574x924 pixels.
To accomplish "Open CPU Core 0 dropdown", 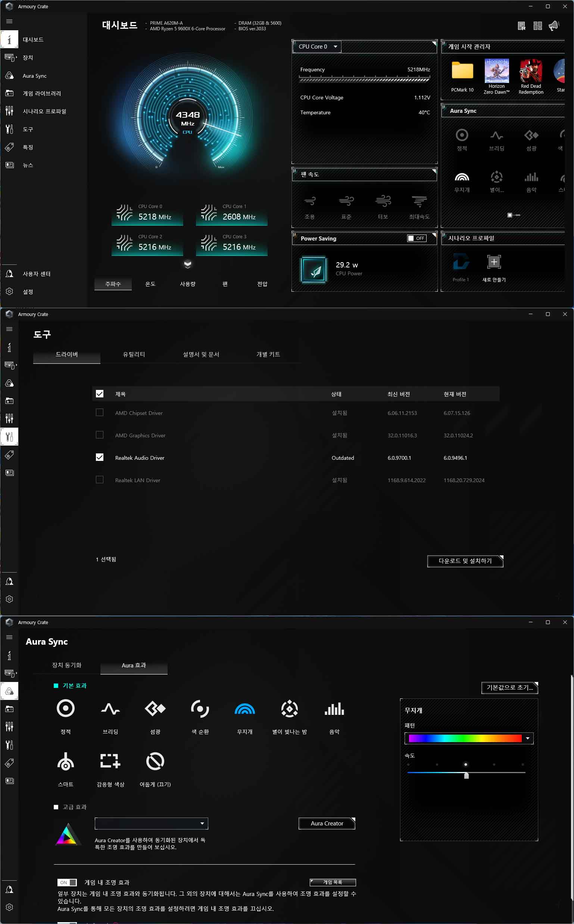I will (x=317, y=46).
